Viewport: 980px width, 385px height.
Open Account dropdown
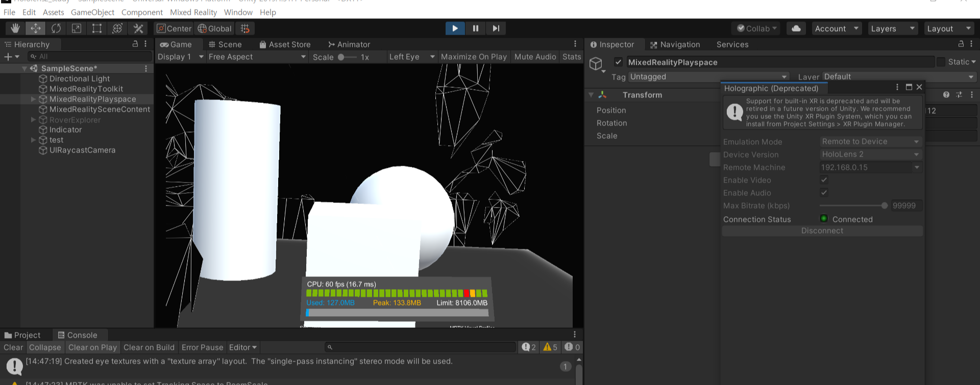(x=837, y=29)
